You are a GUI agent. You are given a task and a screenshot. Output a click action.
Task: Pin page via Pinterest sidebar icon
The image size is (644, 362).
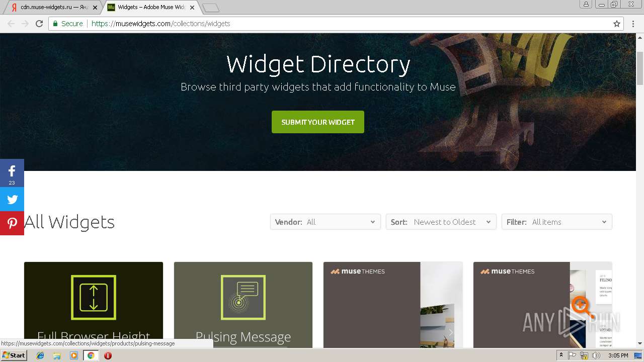click(12, 223)
